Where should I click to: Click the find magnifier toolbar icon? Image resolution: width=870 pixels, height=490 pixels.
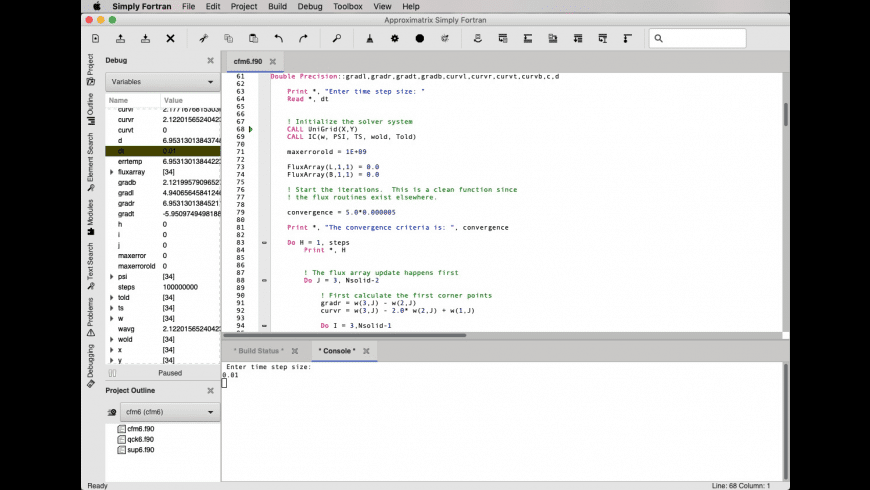[337, 38]
